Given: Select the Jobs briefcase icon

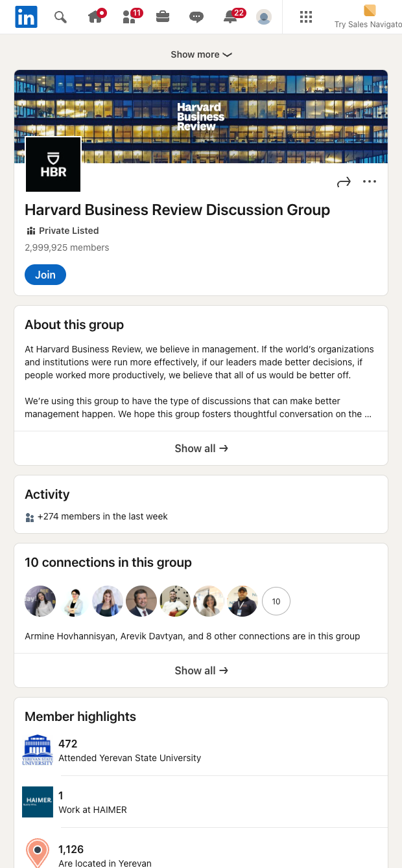Looking at the screenshot, I should tap(163, 17).
